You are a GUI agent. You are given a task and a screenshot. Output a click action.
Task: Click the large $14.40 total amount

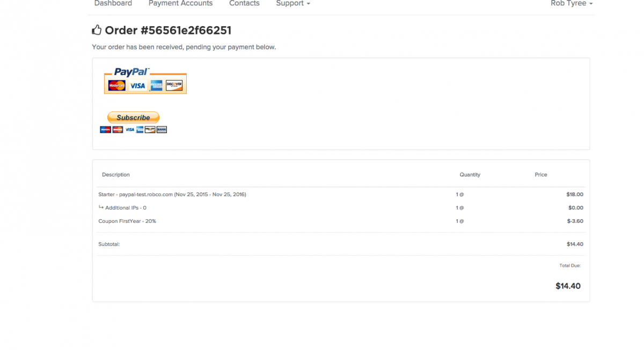568,286
